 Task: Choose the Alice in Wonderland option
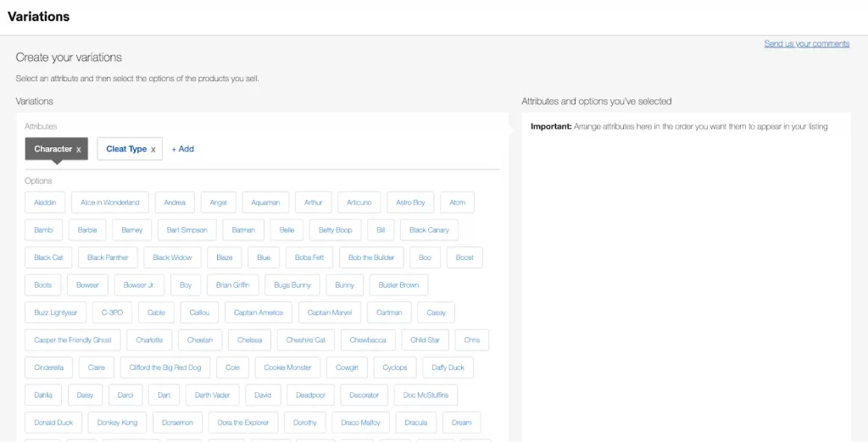click(110, 202)
